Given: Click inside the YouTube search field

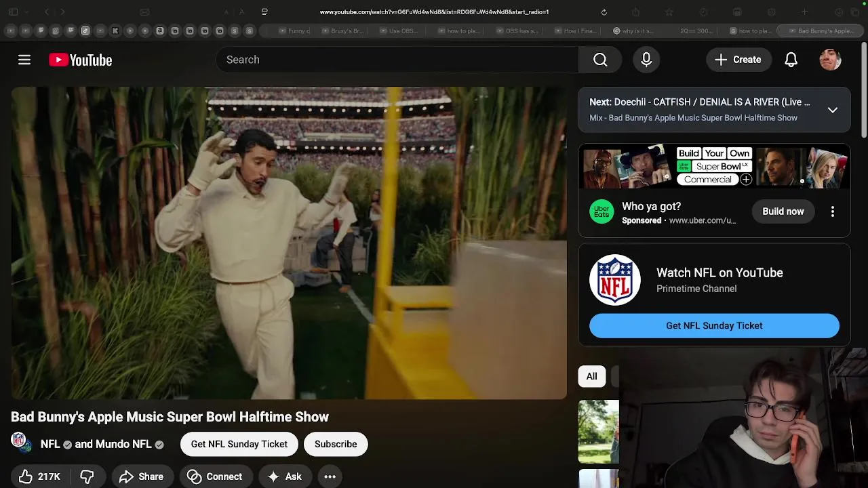Looking at the screenshot, I should coord(397,60).
